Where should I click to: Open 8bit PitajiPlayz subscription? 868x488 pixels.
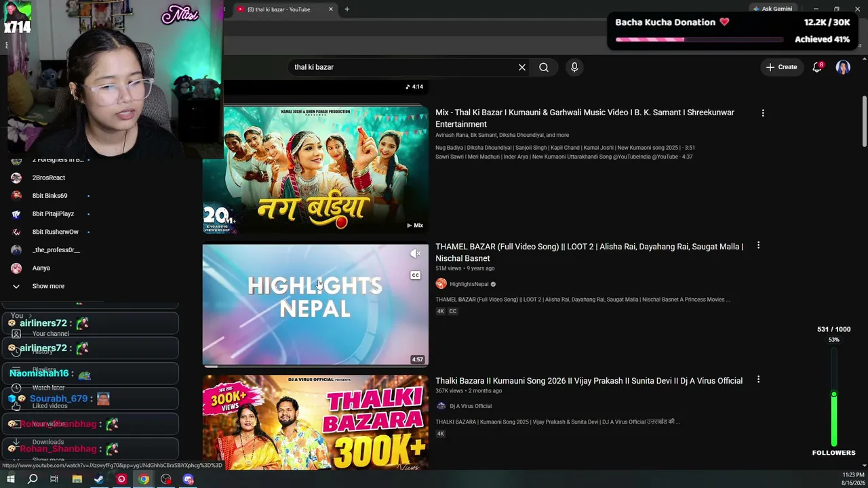53,213
